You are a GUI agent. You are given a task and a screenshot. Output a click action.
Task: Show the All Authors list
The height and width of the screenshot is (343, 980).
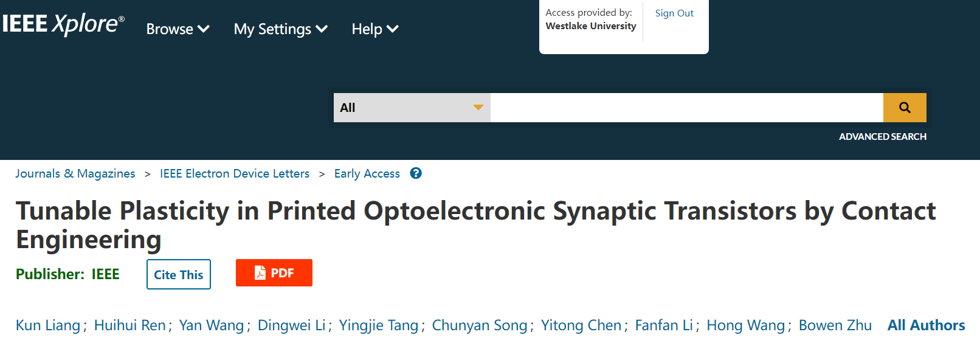click(926, 325)
